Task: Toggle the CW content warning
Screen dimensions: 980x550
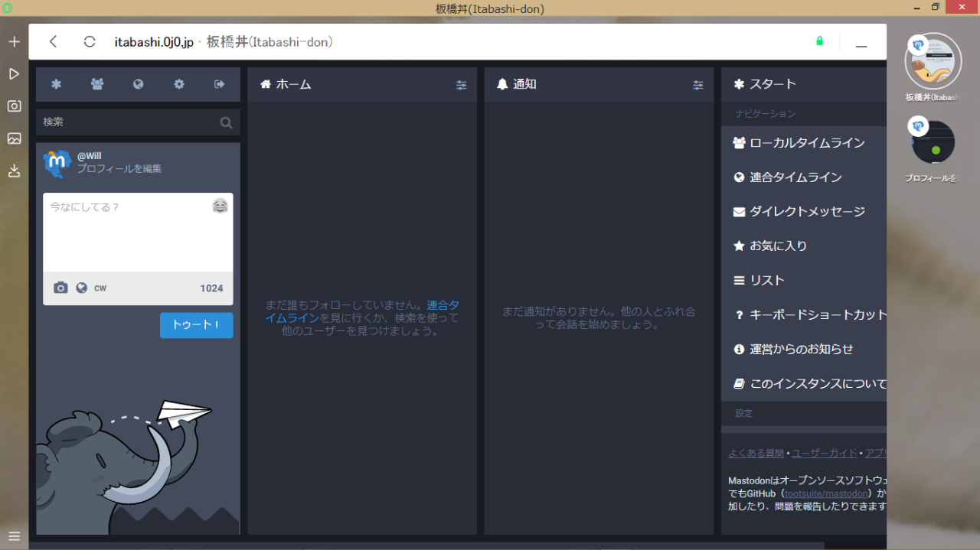Action: pos(100,288)
